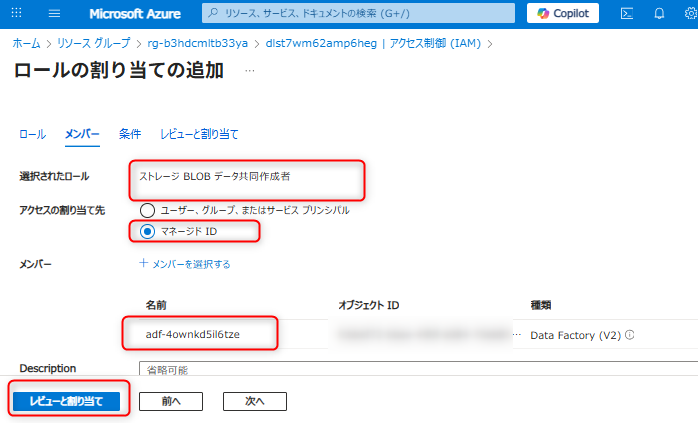The image size is (698, 423).
Task: Click the オブジェクト ID column header
Action: pyautogui.click(x=369, y=305)
